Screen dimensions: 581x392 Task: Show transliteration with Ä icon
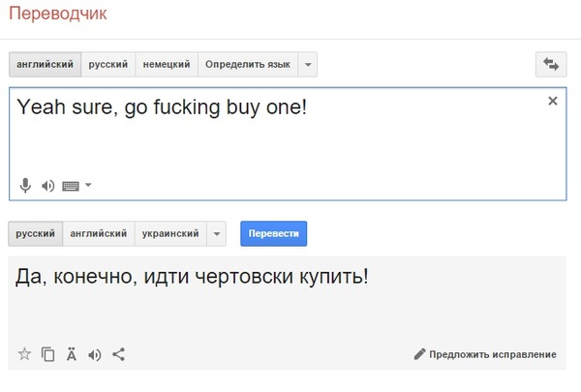(71, 354)
